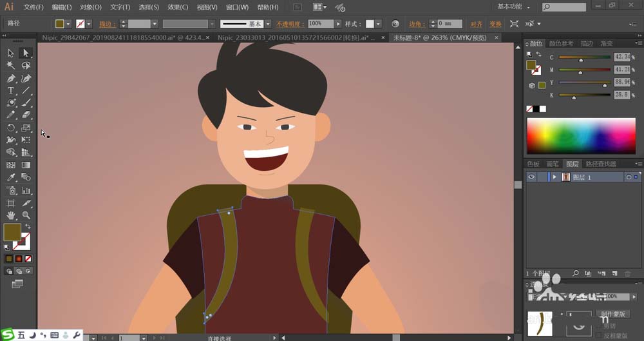Select the Selection tool (black arrow)
This screenshot has width=644, height=341.
11,53
